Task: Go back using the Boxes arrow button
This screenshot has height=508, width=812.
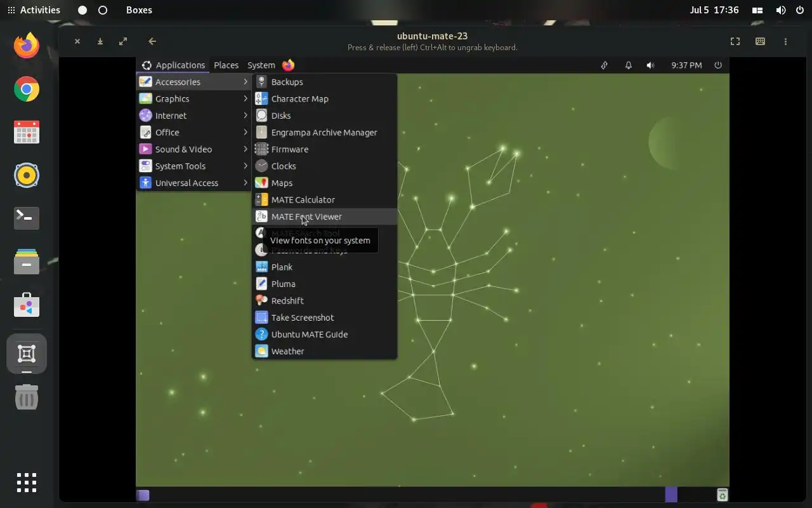Action: pyautogui.click(x=152, y=41)
